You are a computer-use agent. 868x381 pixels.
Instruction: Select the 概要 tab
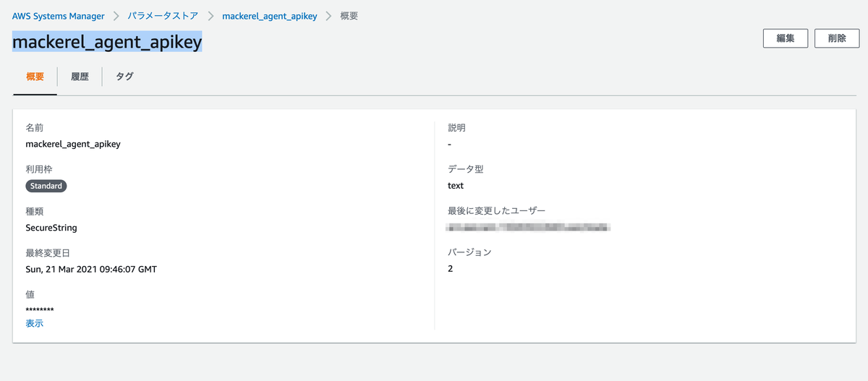point(35,77)
